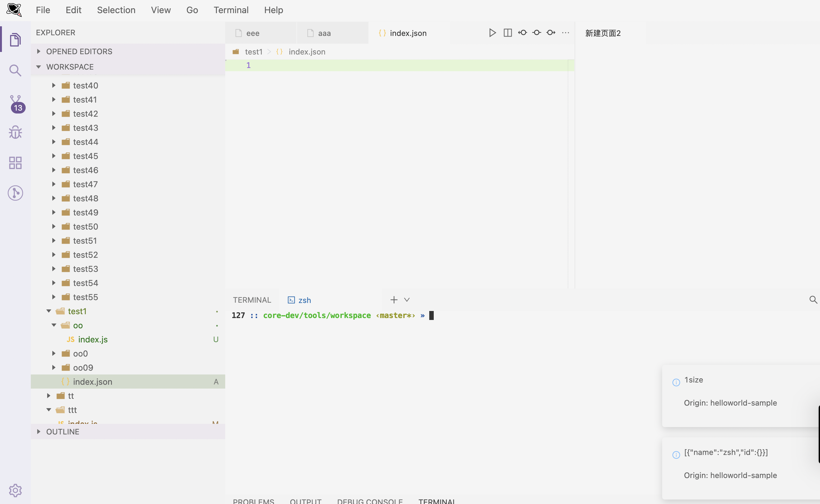Expand the test40 folder
820x504 pixels.
54,85
